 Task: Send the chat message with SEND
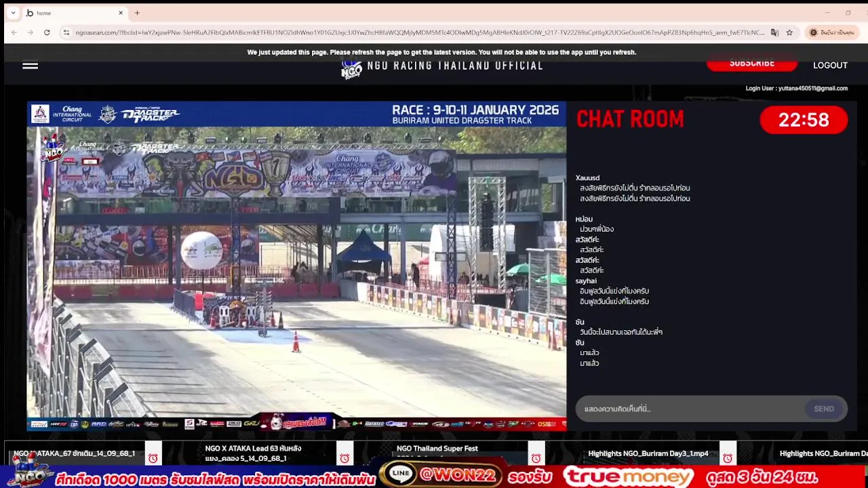click(x=824, y=409)
